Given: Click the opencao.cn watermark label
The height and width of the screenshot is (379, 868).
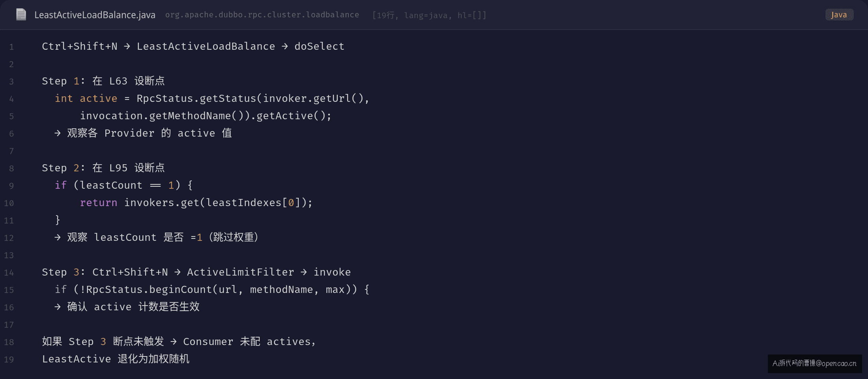Looking at the screenshot, I should [x=815, y=363].
